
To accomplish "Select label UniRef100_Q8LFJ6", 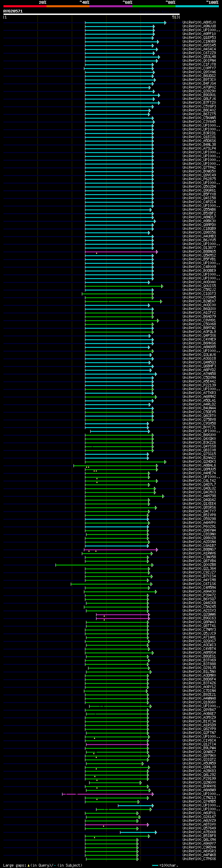I will click(199, 99).
